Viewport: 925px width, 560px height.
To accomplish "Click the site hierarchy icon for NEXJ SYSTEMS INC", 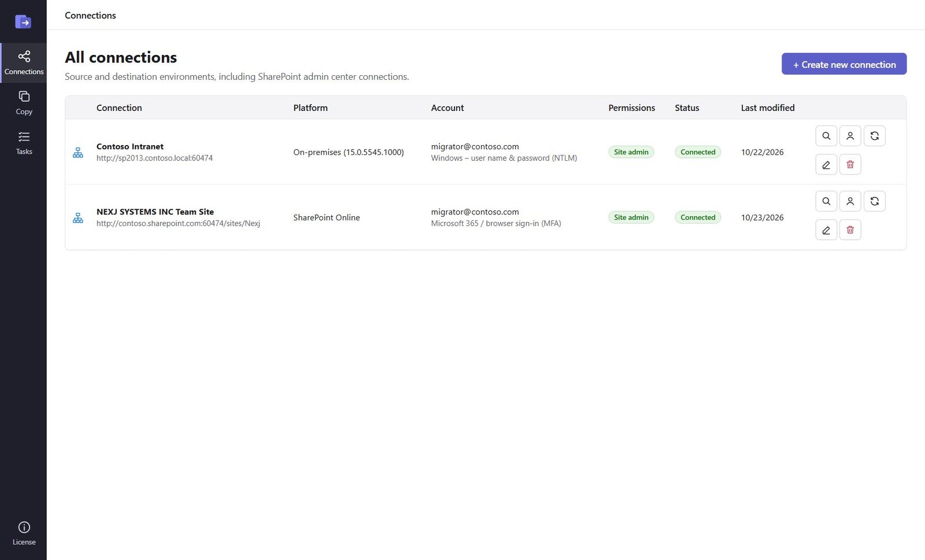I will 78,218.
